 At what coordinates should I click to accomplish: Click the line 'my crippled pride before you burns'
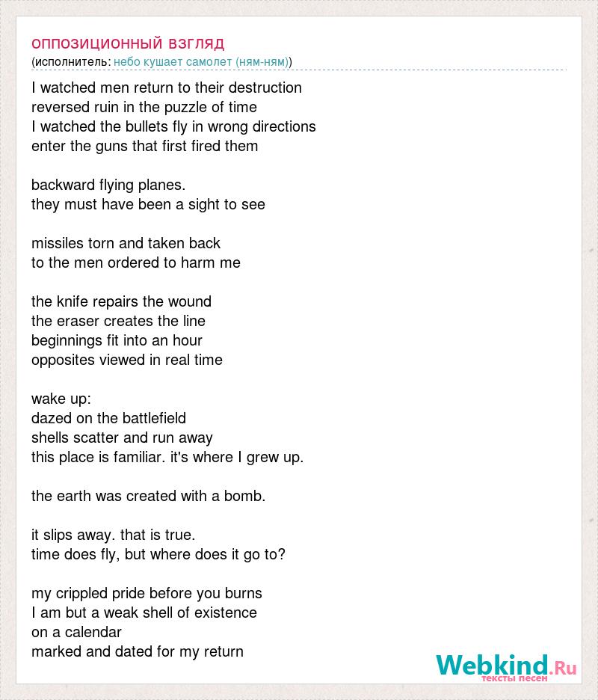click(x=147, y=593)
